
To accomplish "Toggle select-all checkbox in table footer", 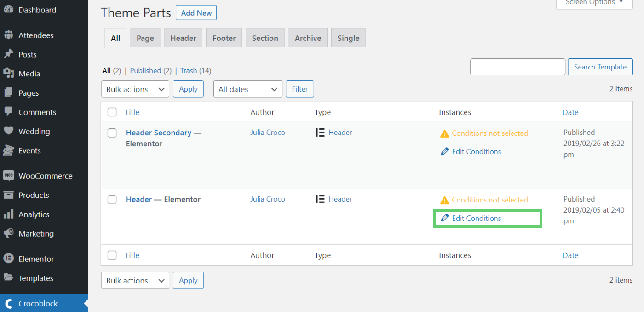I will 112,255.
